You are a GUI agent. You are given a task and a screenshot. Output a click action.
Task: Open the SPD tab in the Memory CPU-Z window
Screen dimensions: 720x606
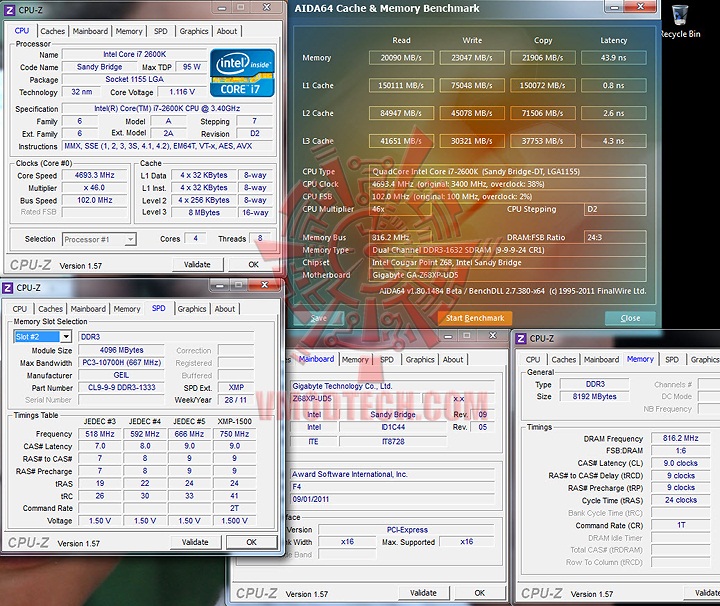point(672,359)
